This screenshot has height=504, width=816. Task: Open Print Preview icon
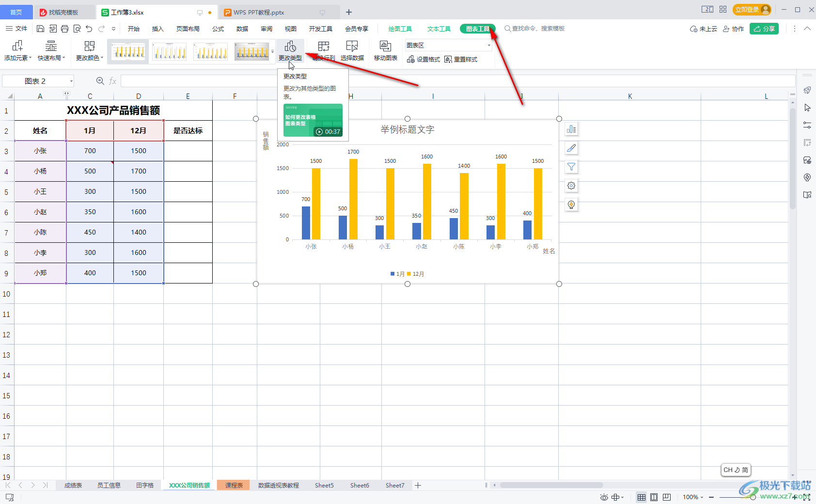tap(77, 29)
